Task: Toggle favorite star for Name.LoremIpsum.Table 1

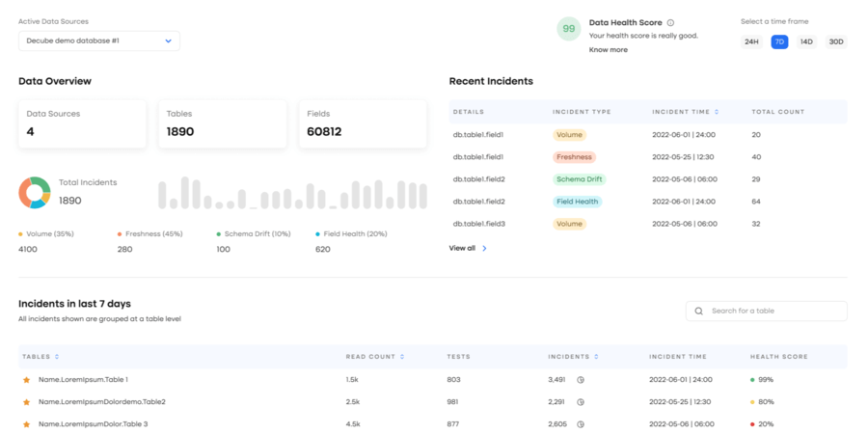Action: click(26, 380)
